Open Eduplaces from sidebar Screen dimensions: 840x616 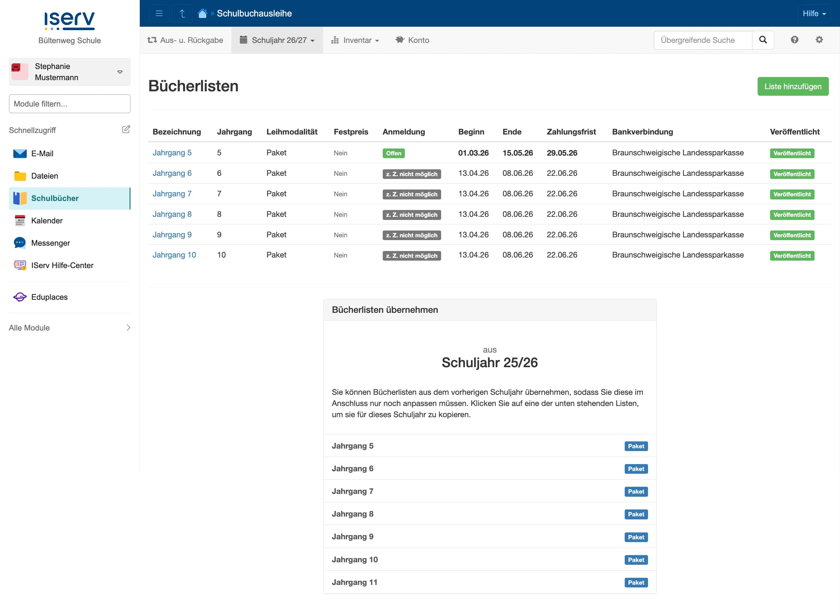[x=49, y=297]
